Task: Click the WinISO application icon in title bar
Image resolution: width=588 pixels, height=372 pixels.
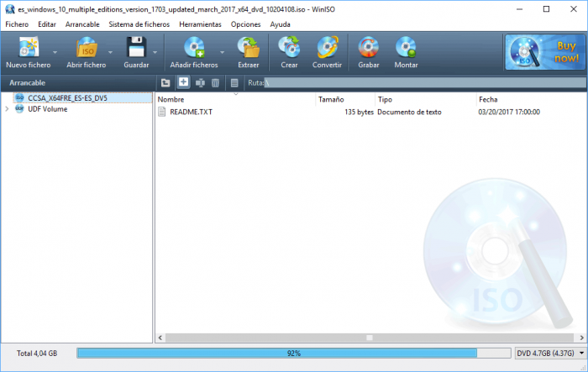Action: coord(10,9)
